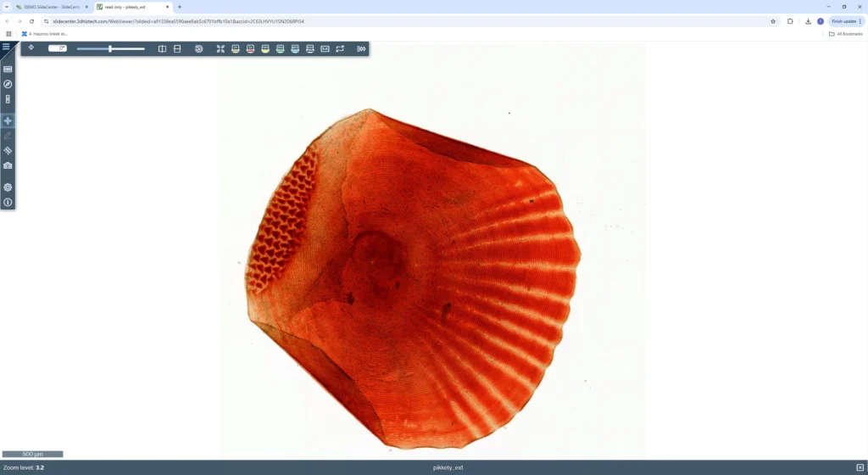Toggle the horizontal split view icon

pos(177,48)
